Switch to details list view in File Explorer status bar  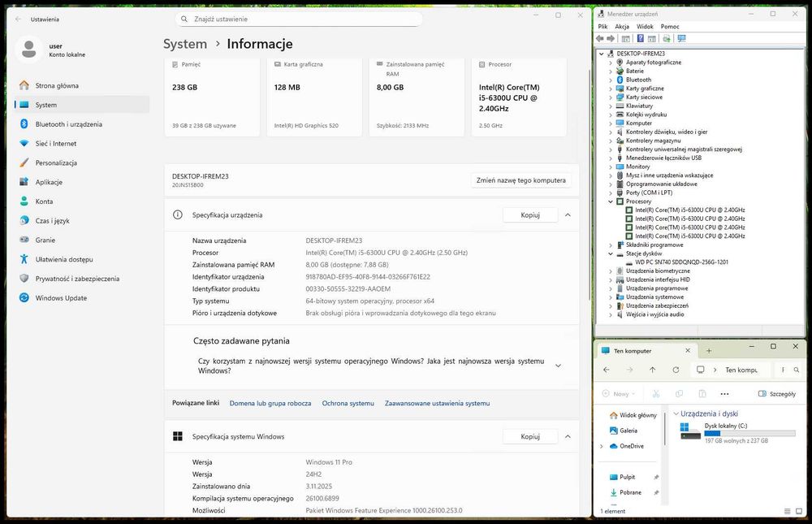click(787, 511)
